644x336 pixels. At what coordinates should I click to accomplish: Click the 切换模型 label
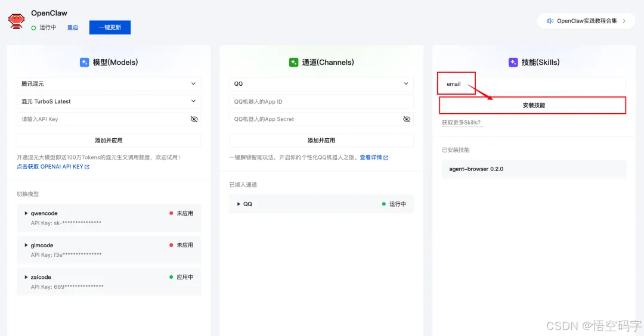click(x=27, y=194)
